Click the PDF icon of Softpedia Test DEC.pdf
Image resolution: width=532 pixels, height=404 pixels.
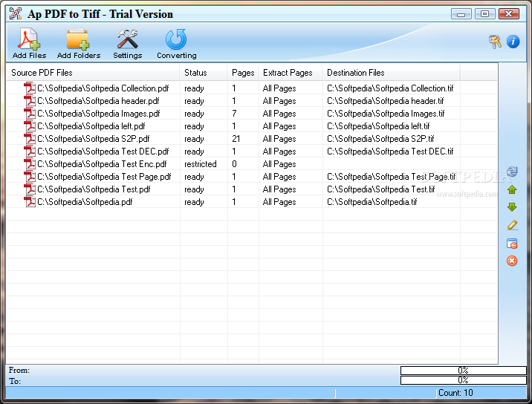[30, 151]
